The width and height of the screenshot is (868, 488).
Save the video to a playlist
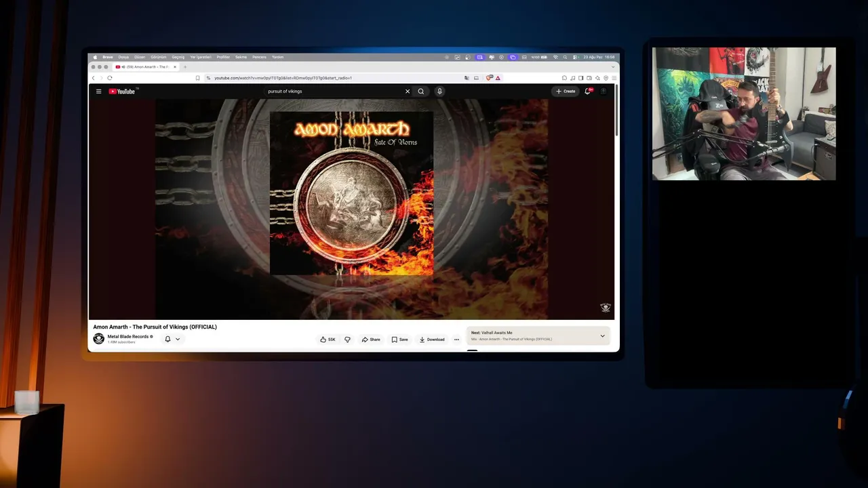click(x=400, y=340)
